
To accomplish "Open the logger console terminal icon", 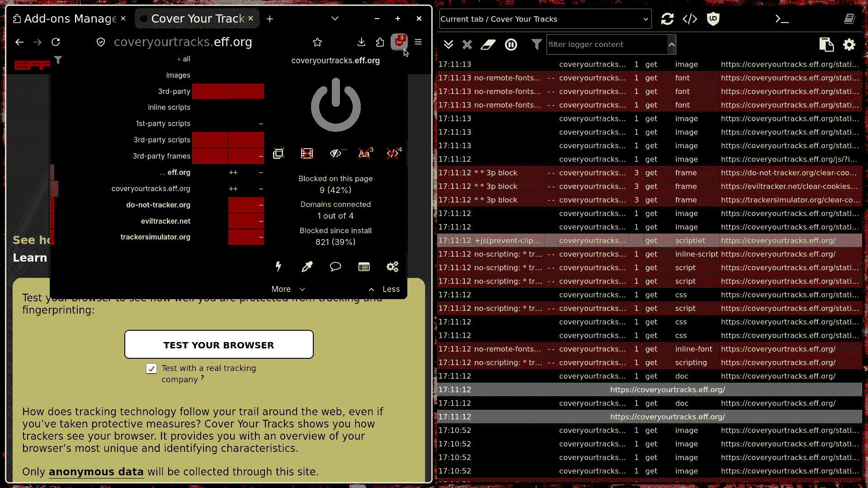I will [x=782, y=19].
